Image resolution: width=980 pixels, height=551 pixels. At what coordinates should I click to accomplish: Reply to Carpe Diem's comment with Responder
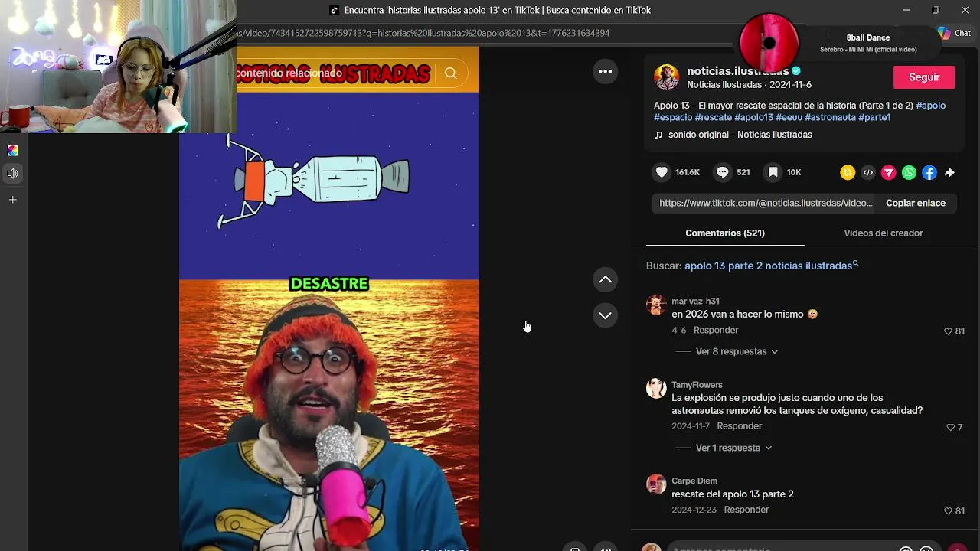[746, 509]
